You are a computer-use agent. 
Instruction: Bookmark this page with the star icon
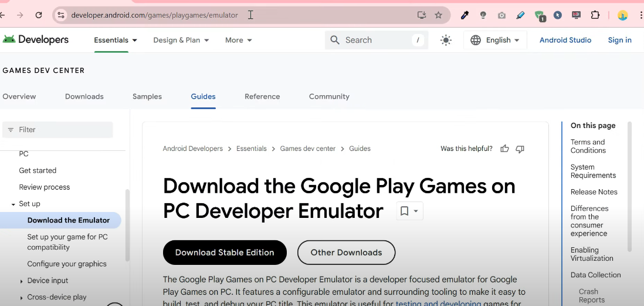[x=438, y=15]
